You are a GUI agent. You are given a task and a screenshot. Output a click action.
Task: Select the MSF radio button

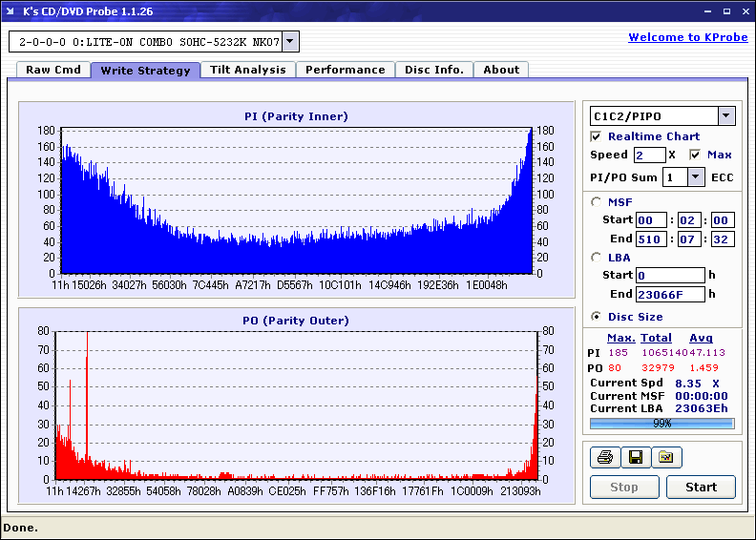point(597,201)
